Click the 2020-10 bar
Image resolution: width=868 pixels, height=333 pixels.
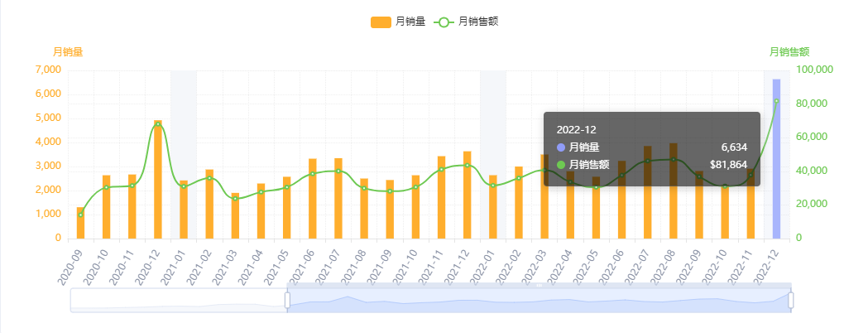pyautogui.click(x=106, y=207)
